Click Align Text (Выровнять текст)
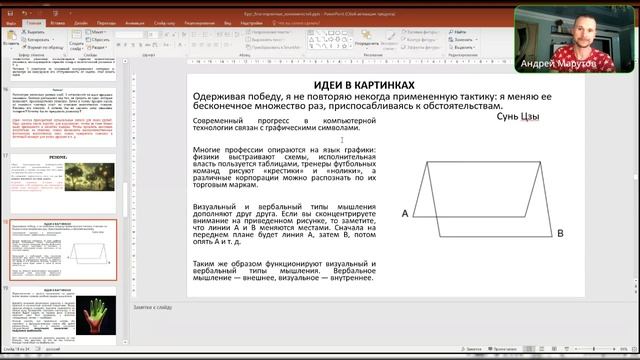 pos(264,40)
